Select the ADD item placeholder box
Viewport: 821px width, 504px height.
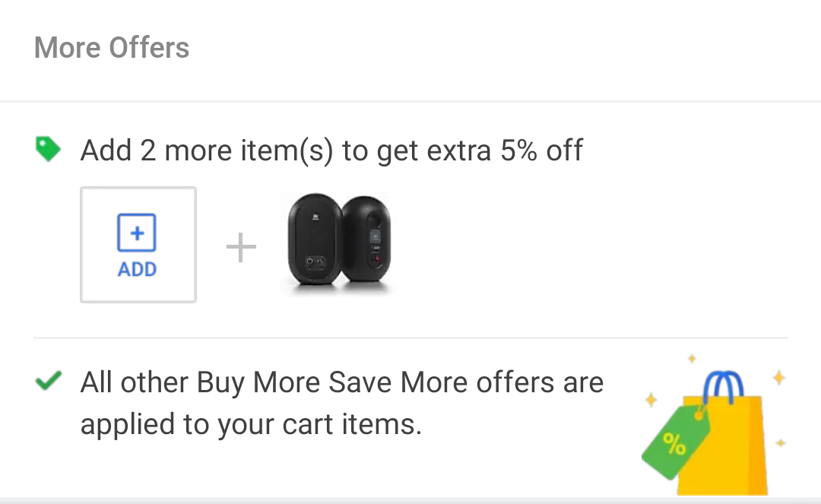[x=138, y=245]
